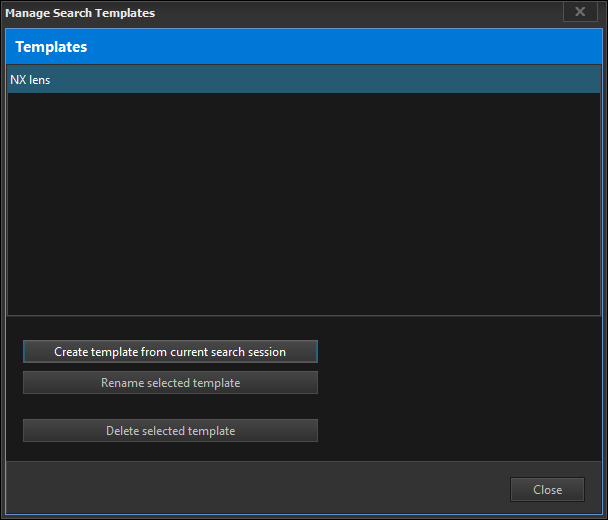The image size is (608, 520).
Task: Create a new template from search session
Action: tap(170, 352)
